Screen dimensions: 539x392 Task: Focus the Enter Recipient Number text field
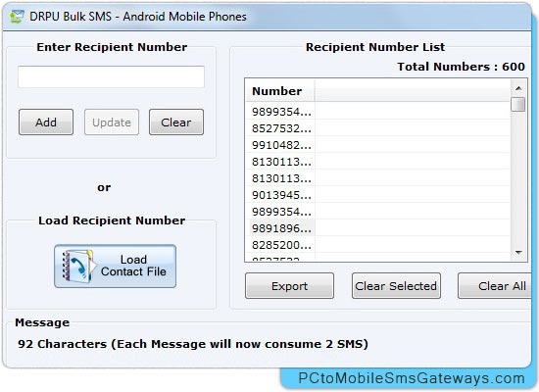[112, 76]
